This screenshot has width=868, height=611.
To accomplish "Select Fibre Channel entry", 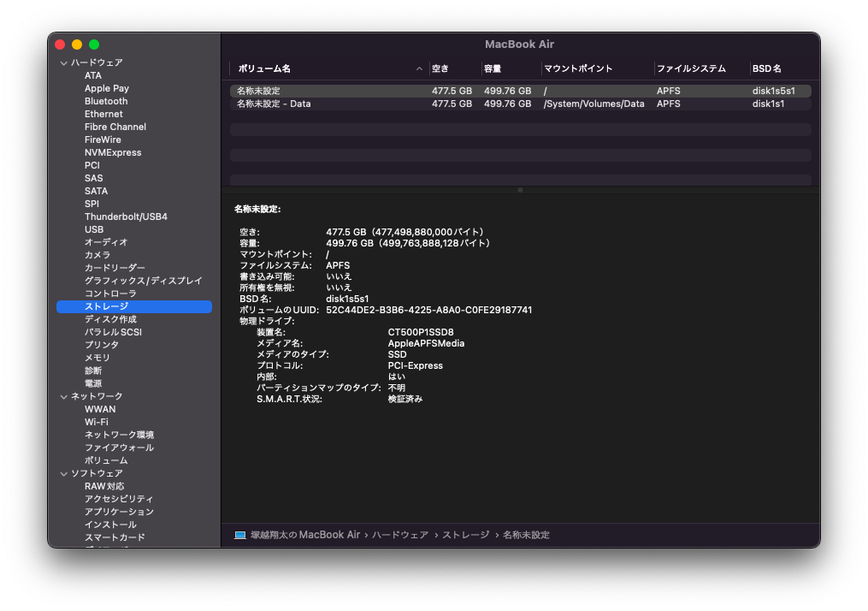I will [115, 127].
